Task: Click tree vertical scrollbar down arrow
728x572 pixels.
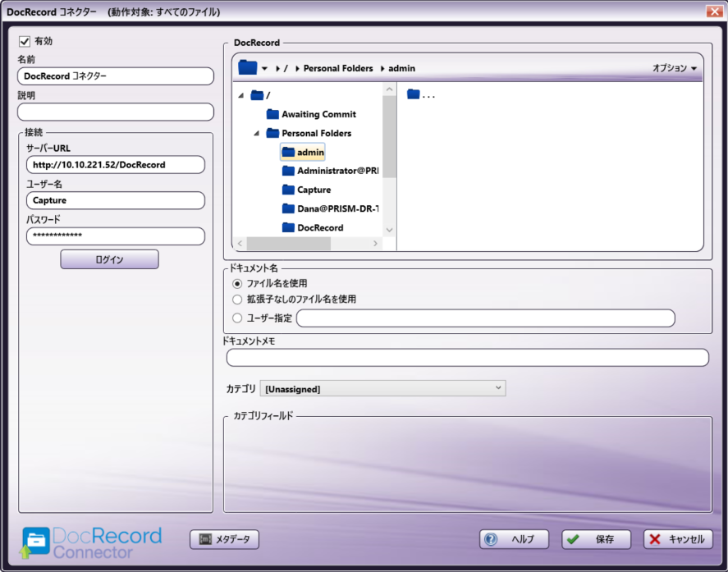Action: point(390,230)
